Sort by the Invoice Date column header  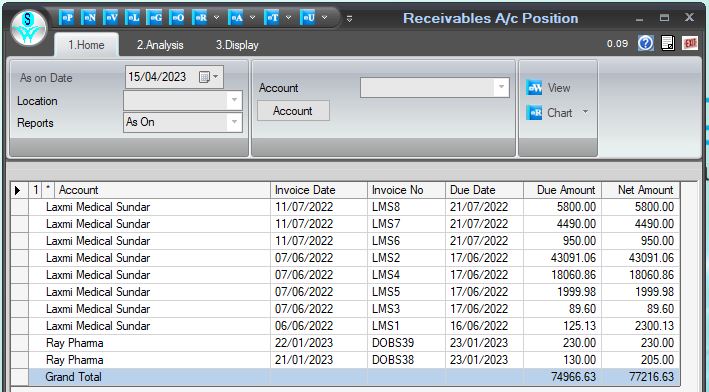point(319,190)
